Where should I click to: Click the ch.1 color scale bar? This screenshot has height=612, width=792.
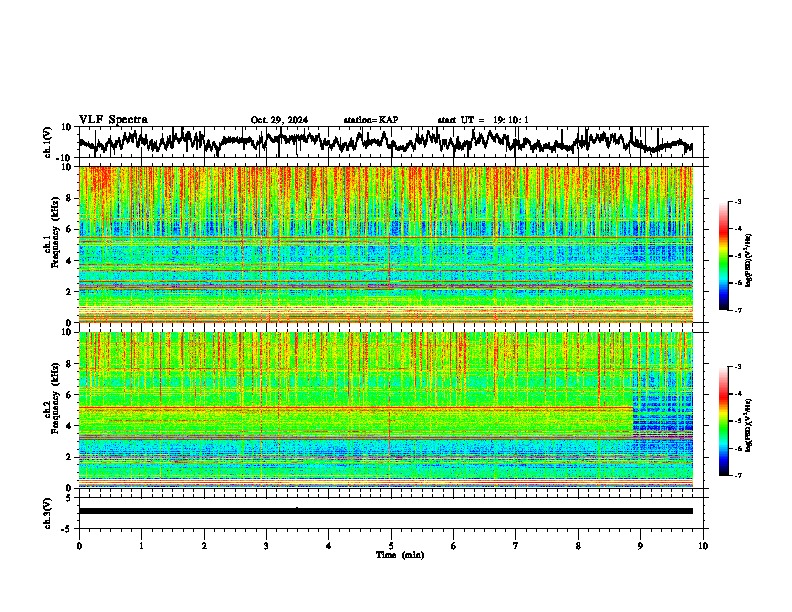tap(723, 256)
